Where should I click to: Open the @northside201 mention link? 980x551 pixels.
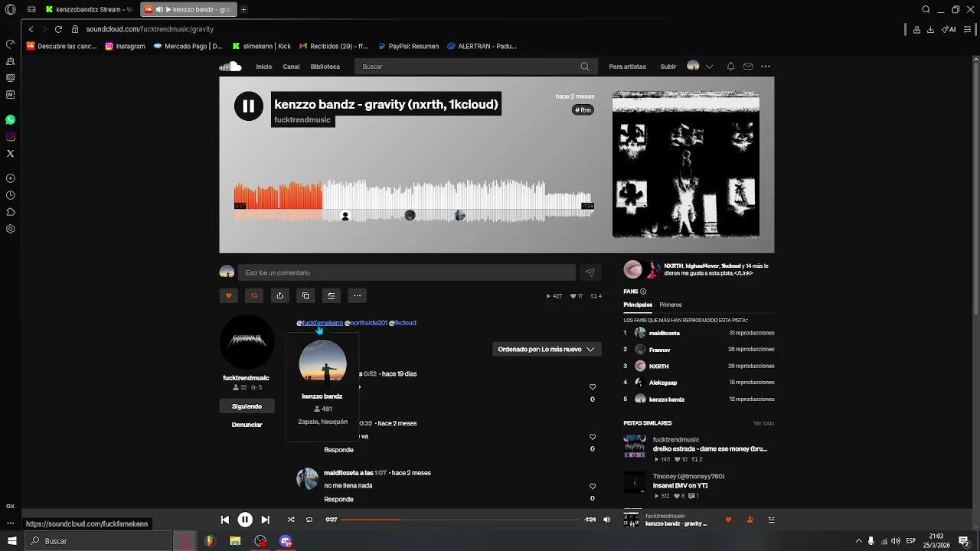[x=366, y=323]
